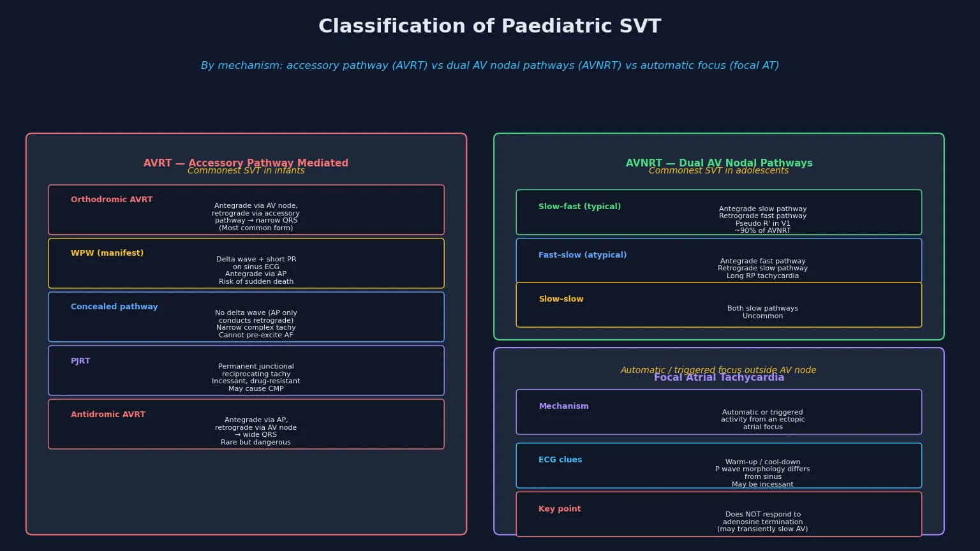The image size is (980, 551).
Task: Click the 'Antegrade via AV node' description text
Action: [256, 217]
